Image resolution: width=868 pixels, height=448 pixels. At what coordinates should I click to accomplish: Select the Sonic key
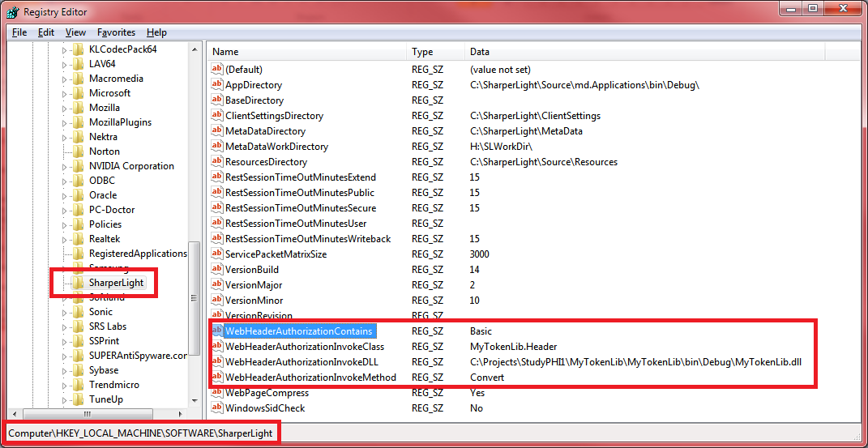tap(100, 312)
